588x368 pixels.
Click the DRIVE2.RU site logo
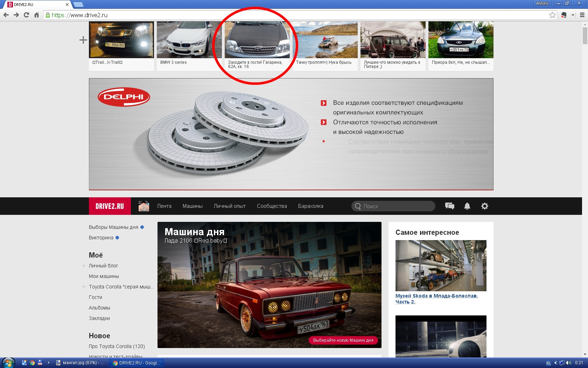110,206
